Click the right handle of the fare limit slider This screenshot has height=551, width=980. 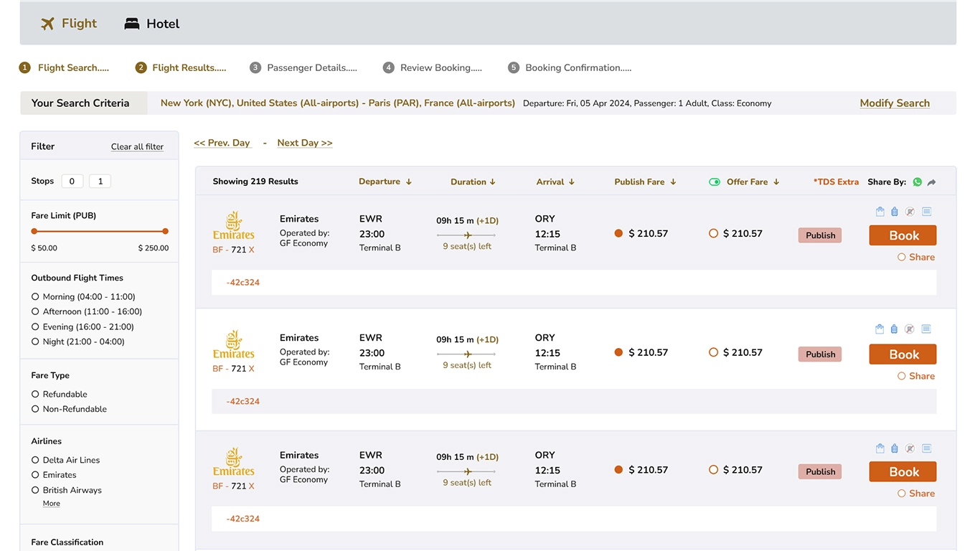[x=165, y=231]
